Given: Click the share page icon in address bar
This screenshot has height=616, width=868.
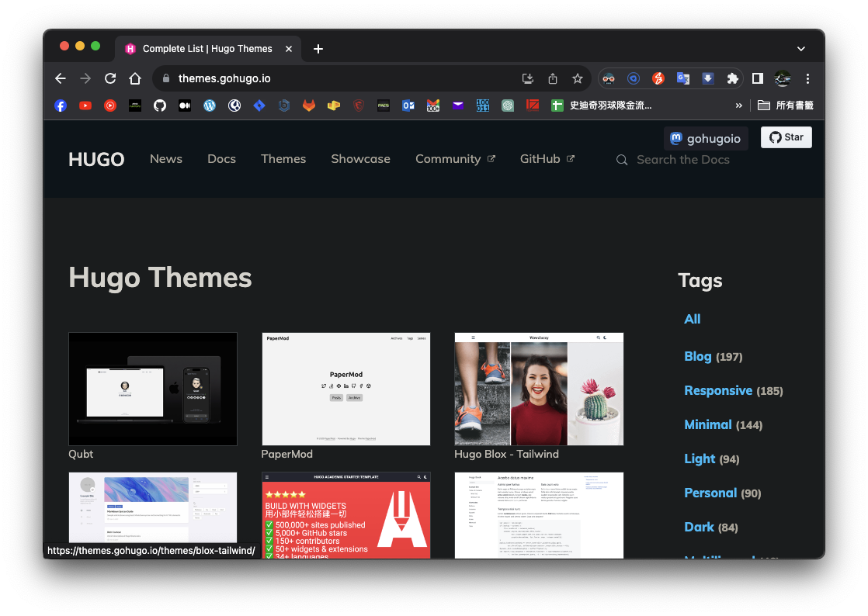Looking at the screenshot, I should point(553,78).
